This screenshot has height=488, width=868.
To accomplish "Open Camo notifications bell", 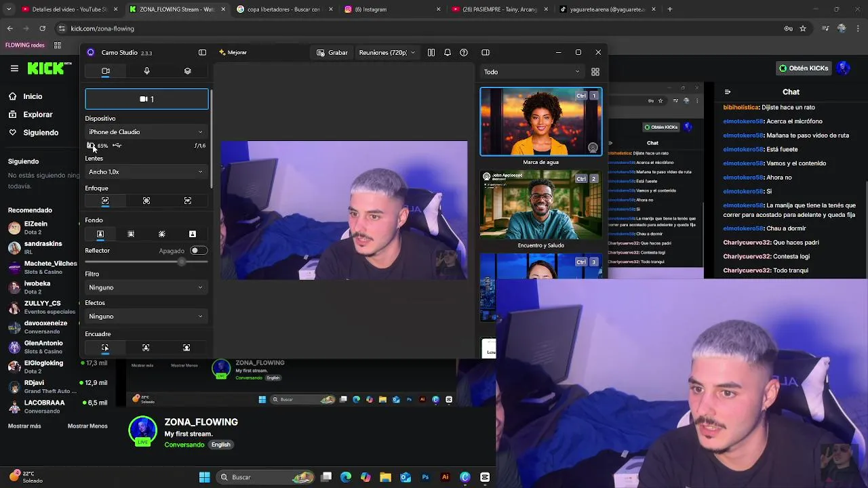I will click(448, 52).
